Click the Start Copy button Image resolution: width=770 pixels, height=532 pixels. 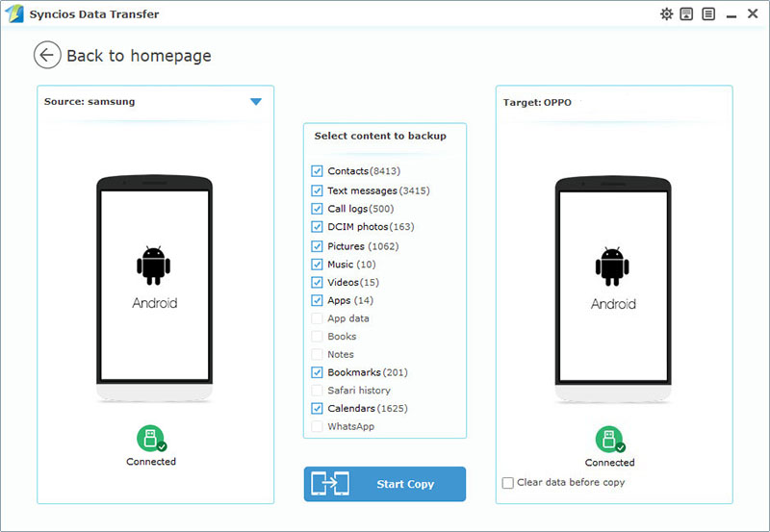tap(384, 484)
